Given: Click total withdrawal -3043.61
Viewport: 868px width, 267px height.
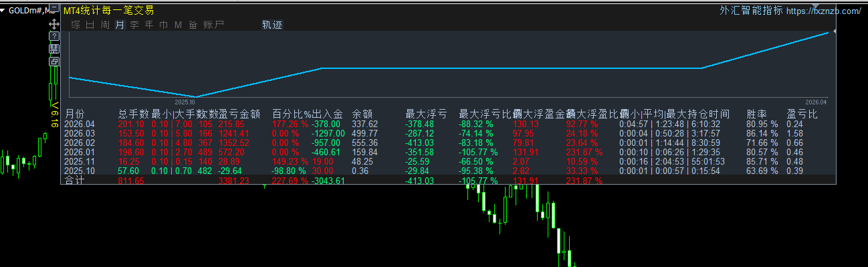Looking at the screenshot, I should (328, 181).
